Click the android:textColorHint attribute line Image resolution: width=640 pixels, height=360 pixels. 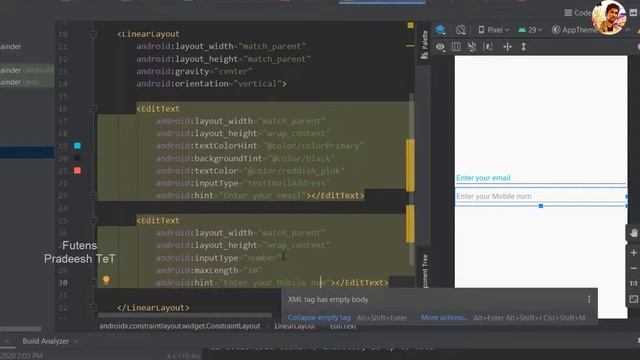(260, 146)
